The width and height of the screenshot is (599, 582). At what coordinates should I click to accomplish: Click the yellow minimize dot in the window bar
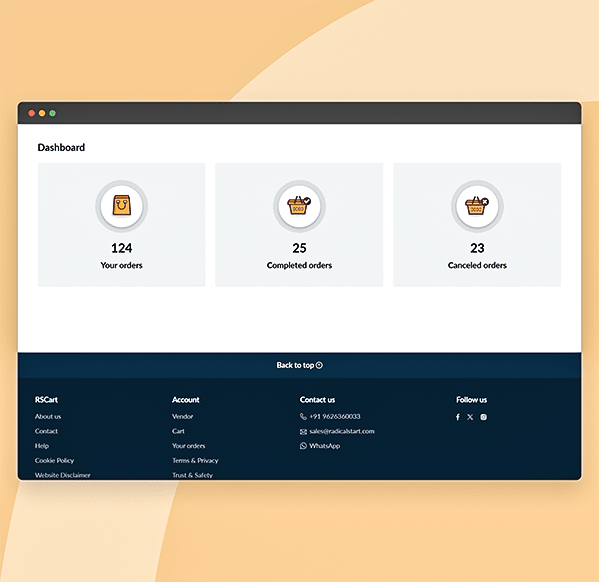42,113
